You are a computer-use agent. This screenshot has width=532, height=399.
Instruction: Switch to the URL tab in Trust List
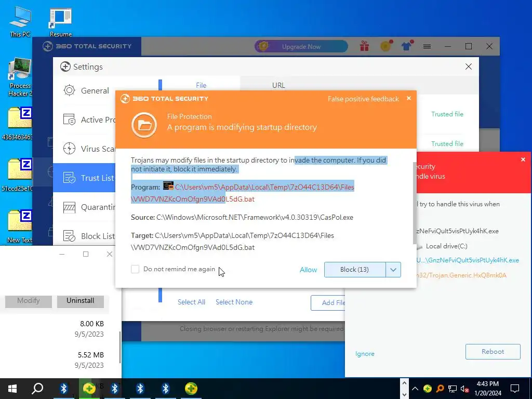click(x=278, y=85)
